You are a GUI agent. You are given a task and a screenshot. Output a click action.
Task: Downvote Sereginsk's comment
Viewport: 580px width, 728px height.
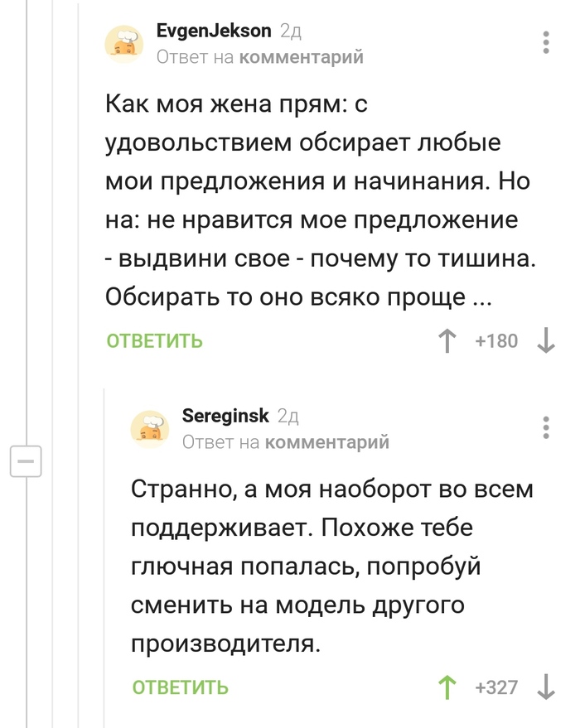pyautogui.click(x=546, y=687)
